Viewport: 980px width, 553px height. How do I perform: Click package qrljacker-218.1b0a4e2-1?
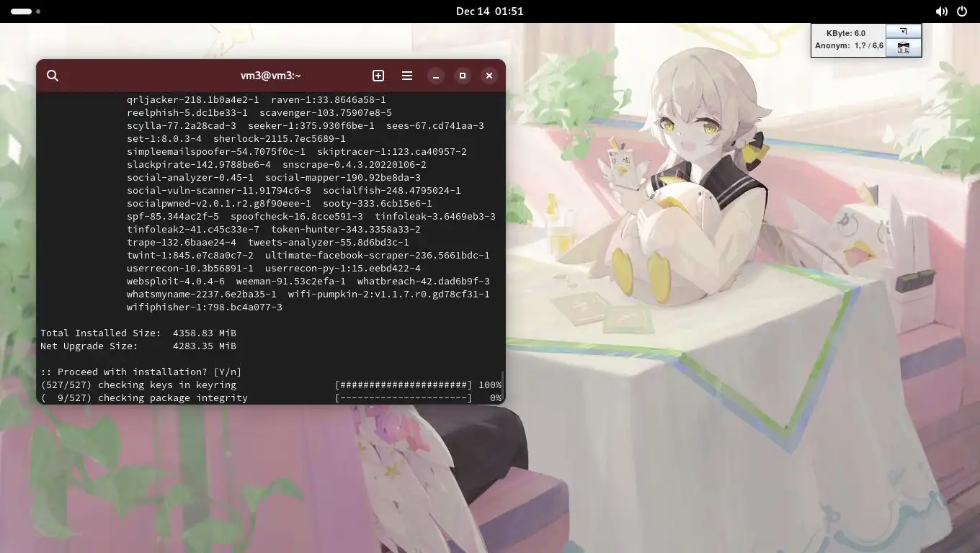point(193,100)
